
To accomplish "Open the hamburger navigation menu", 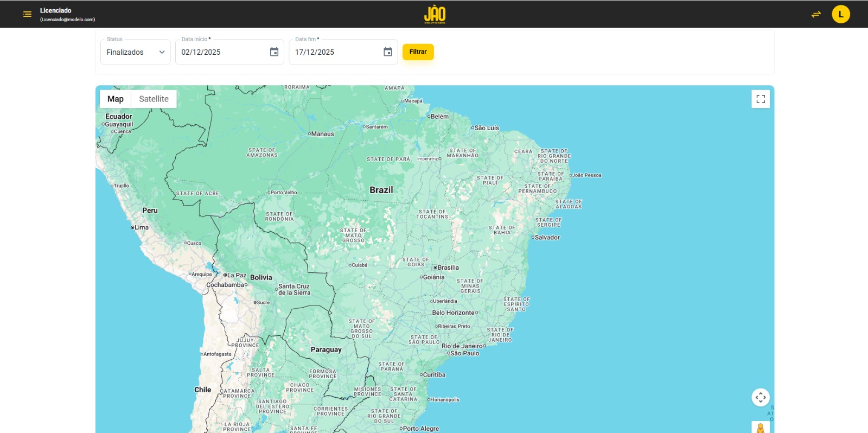I will [27, 14].
